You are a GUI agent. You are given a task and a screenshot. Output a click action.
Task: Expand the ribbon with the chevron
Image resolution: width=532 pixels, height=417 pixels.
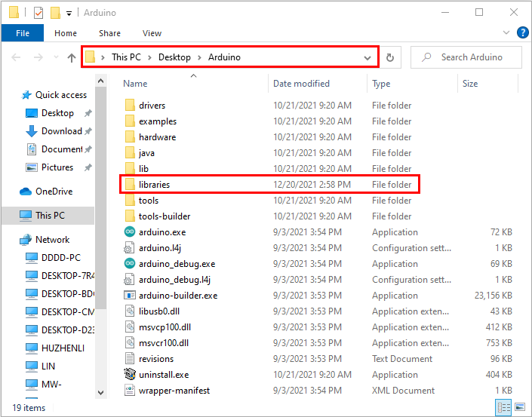(x=506, y=32)
